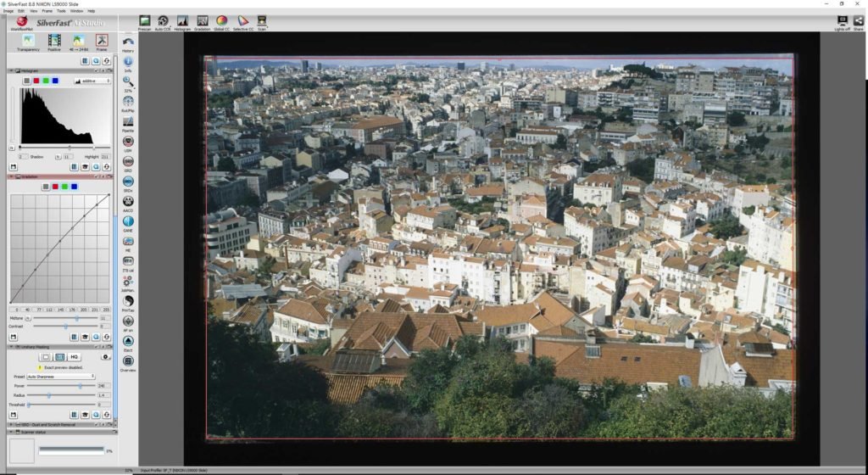Collapse the Unsharp Masking panel triangle

coord(11,347)
